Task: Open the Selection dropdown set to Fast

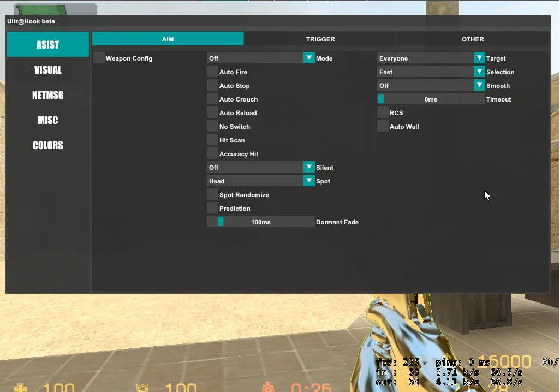Action: tap(479, 72)
